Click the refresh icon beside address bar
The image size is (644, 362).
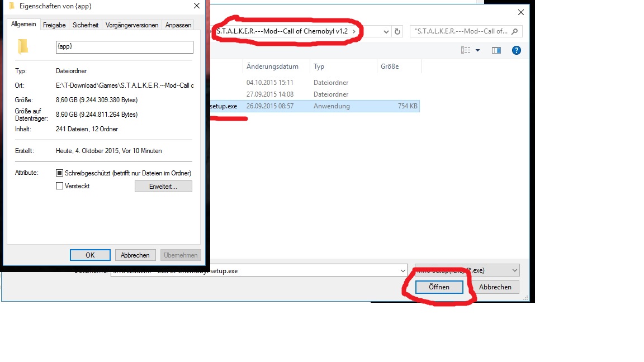(397, 32)
